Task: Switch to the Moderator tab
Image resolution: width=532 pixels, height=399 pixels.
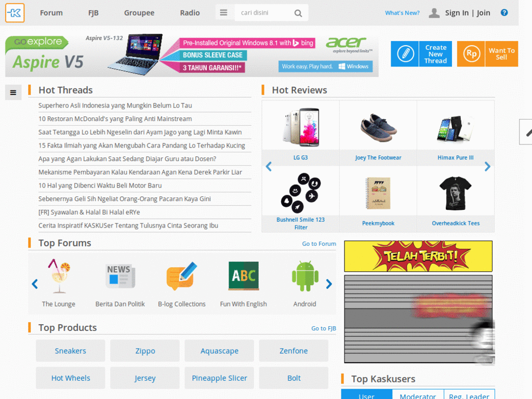Action: tap(418, 395)
